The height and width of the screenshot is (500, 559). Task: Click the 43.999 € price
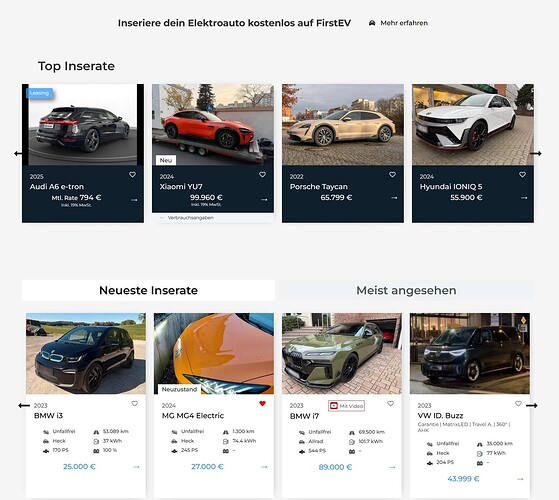coord(463,479)
